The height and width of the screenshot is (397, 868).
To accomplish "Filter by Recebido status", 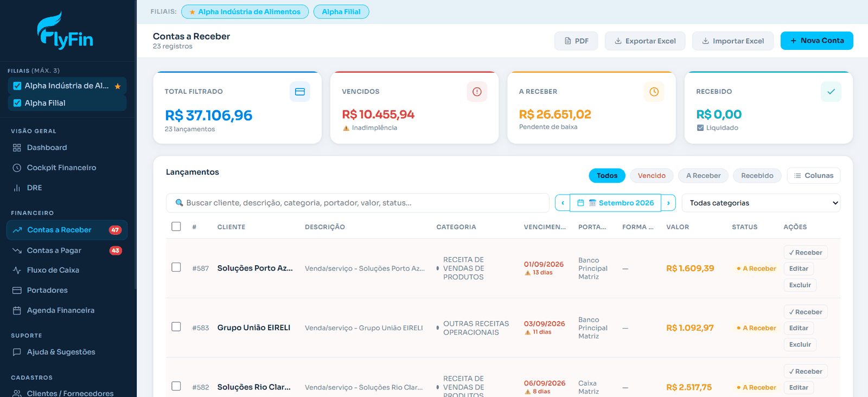I will point(757,176).
